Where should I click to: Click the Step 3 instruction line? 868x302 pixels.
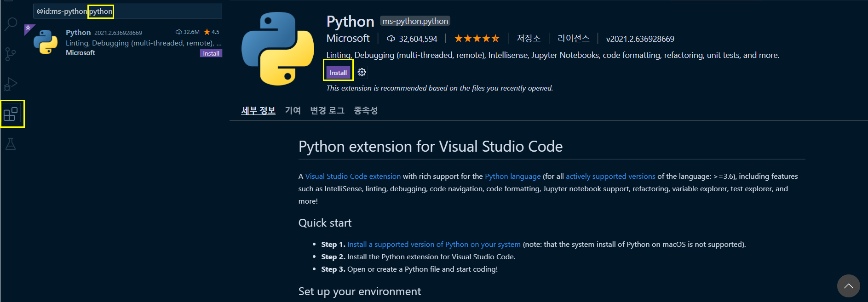409,269
